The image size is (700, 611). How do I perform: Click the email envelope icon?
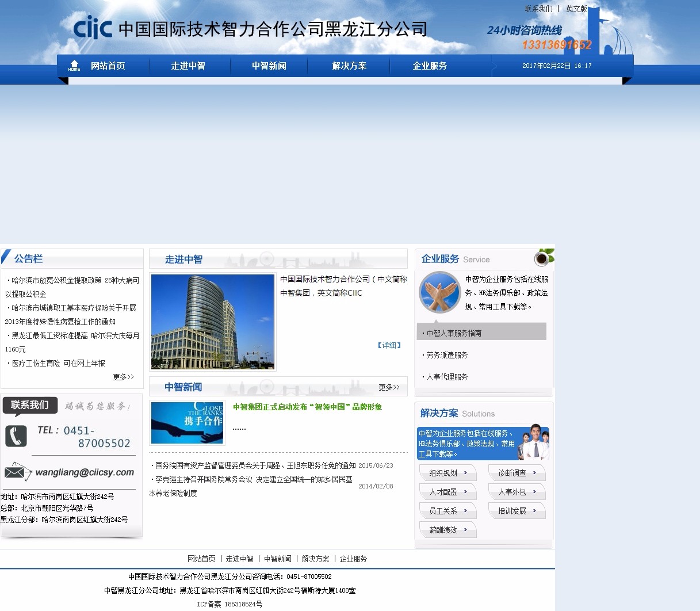point(17,472)
